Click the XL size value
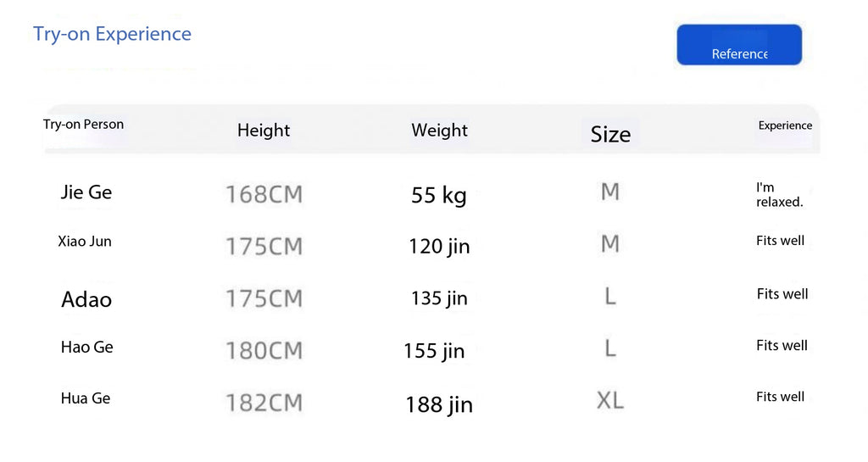The width and height of the screenshot is (868, 462). point(610,400)
